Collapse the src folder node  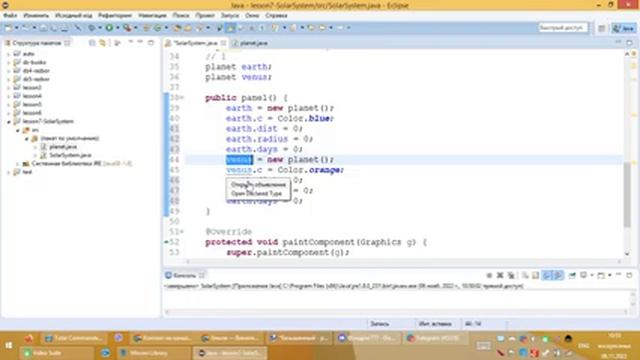click(x=18, y=130)
